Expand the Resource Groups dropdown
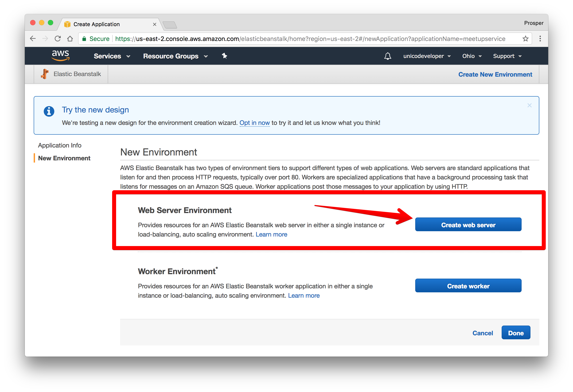The height and width of the screenshot is (392, 573). click(x=175, y=56)
